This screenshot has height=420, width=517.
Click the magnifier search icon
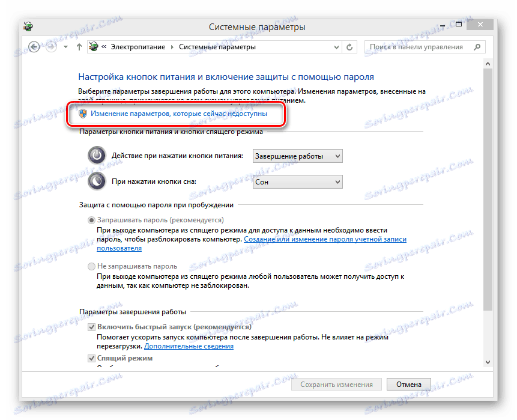[x=477, y=47]
